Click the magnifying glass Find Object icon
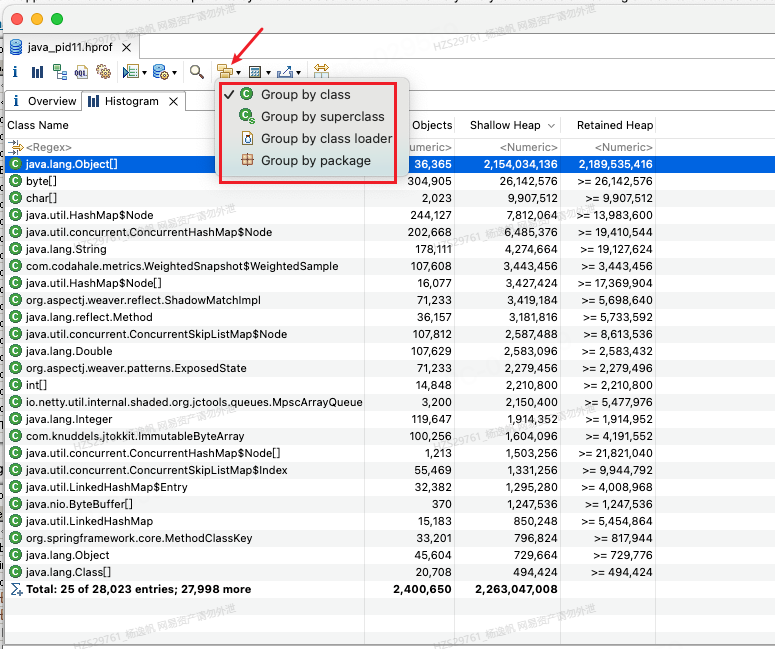 [197, 72]
